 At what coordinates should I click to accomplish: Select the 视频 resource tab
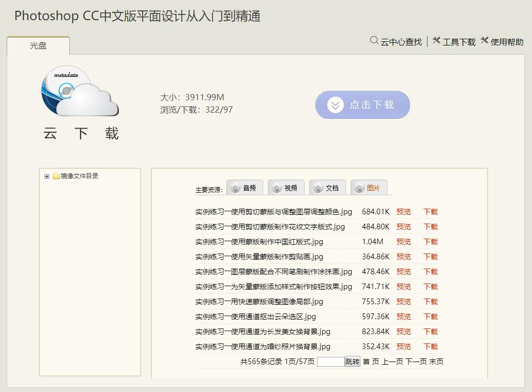click(286, 187)
